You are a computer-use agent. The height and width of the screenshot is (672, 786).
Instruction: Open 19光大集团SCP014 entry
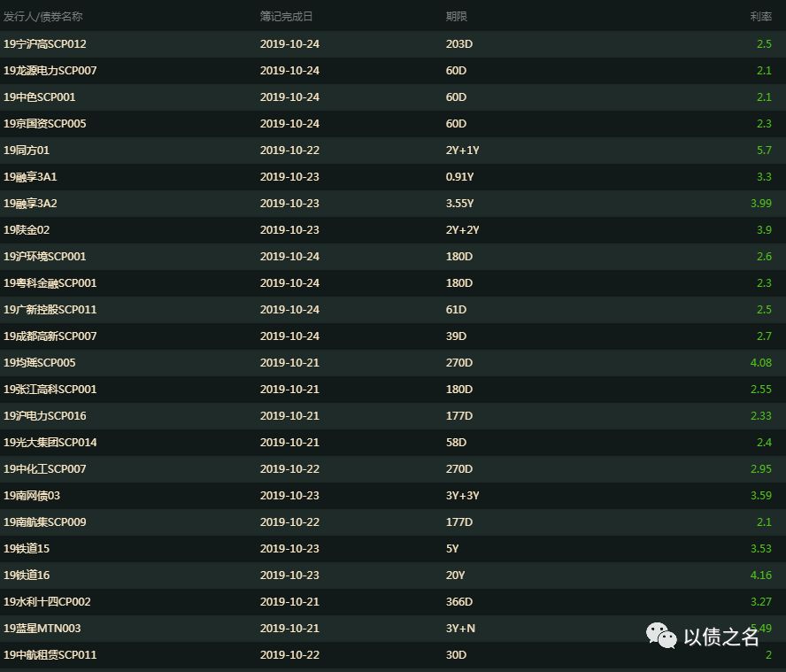point(50,443)
